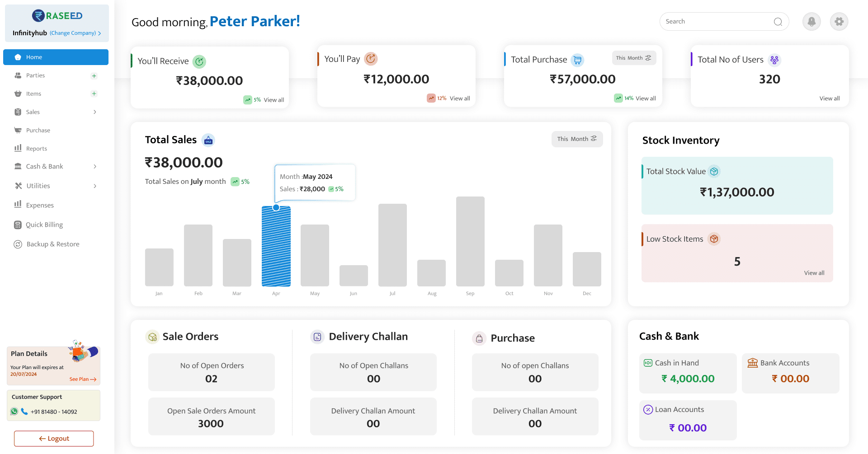Expand the Sales menu chevron
The width and height of the screenshot is (868, 454).
[x=94, y=112]
